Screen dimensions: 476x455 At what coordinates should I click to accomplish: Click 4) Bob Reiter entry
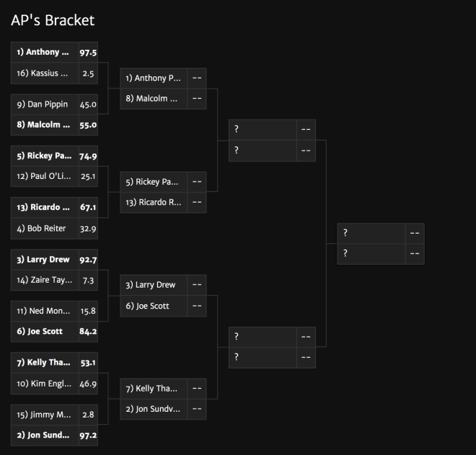(54, 229)
